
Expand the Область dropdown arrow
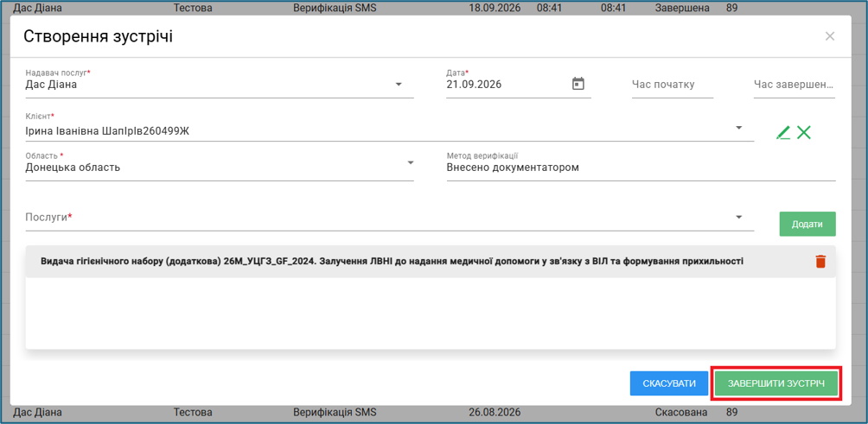click(x=411, y=162)
